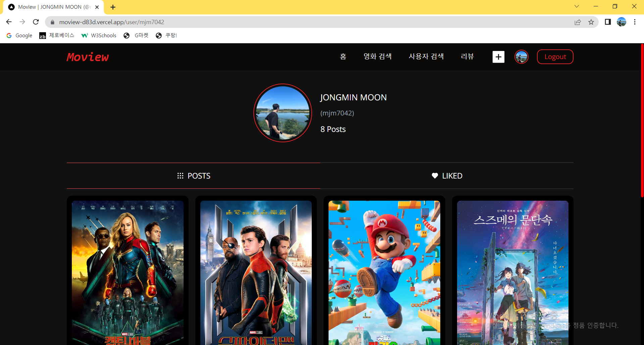The image size is (644, 345).
Task: Click the share page icon
Action: [578, 22]
